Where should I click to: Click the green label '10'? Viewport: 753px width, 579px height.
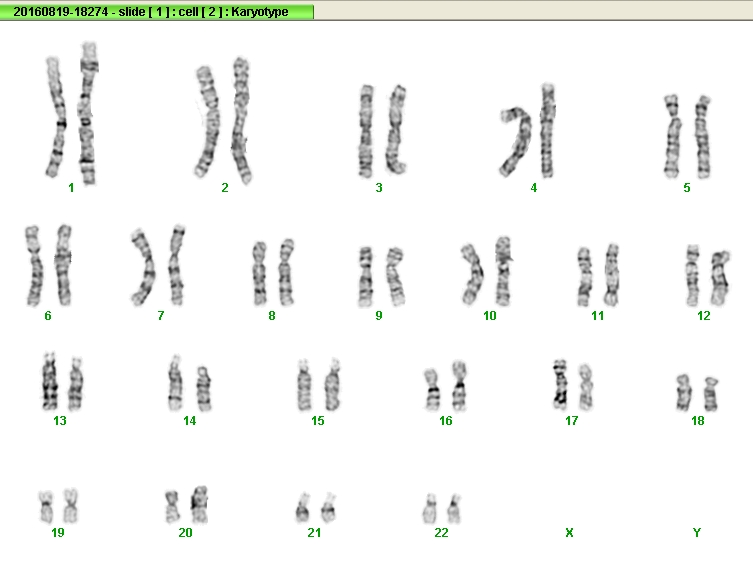[489, 316]
